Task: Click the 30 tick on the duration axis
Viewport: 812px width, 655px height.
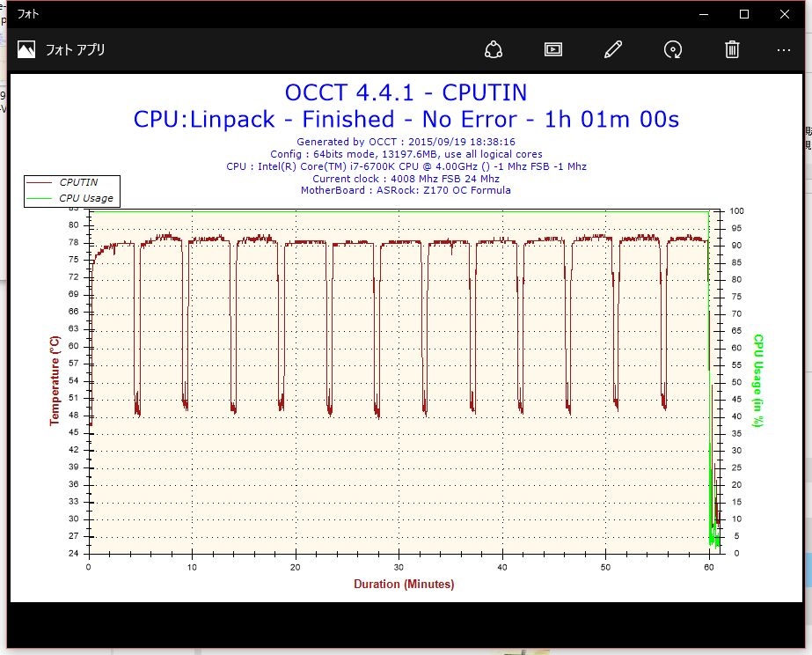Action: [399, 568]
